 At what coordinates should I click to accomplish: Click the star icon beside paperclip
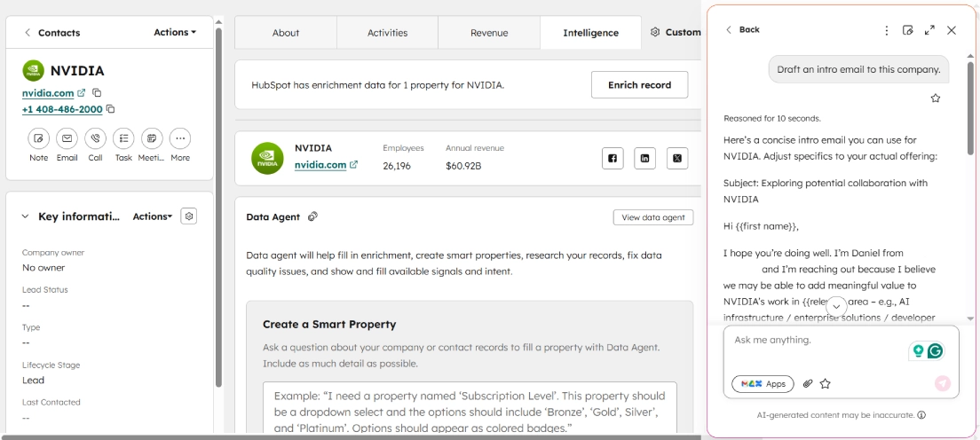pyautogui.click(x=825, y=384)
